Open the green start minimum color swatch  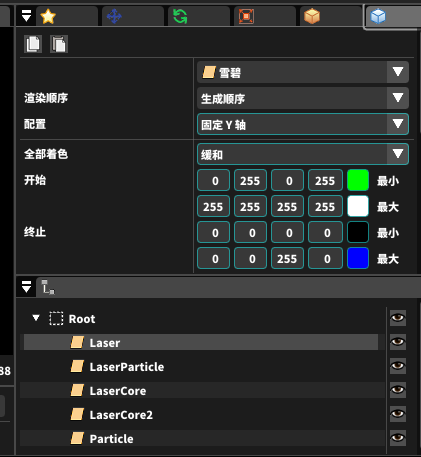click(x=358, y=180)
